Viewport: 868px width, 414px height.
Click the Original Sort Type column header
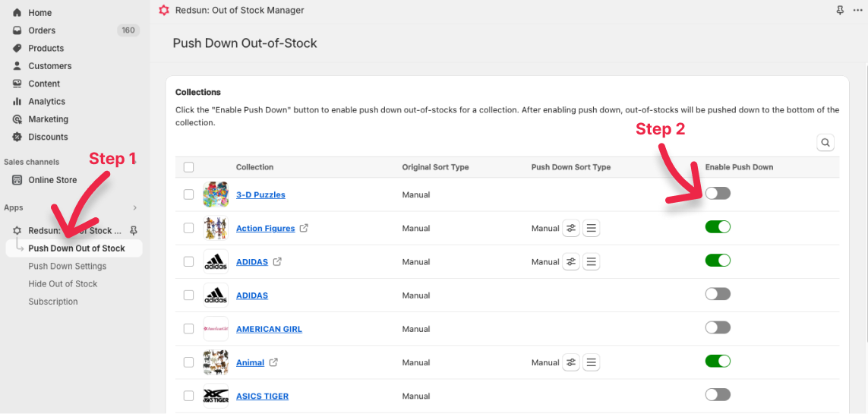pyautogui.click(x=436, y=167)
